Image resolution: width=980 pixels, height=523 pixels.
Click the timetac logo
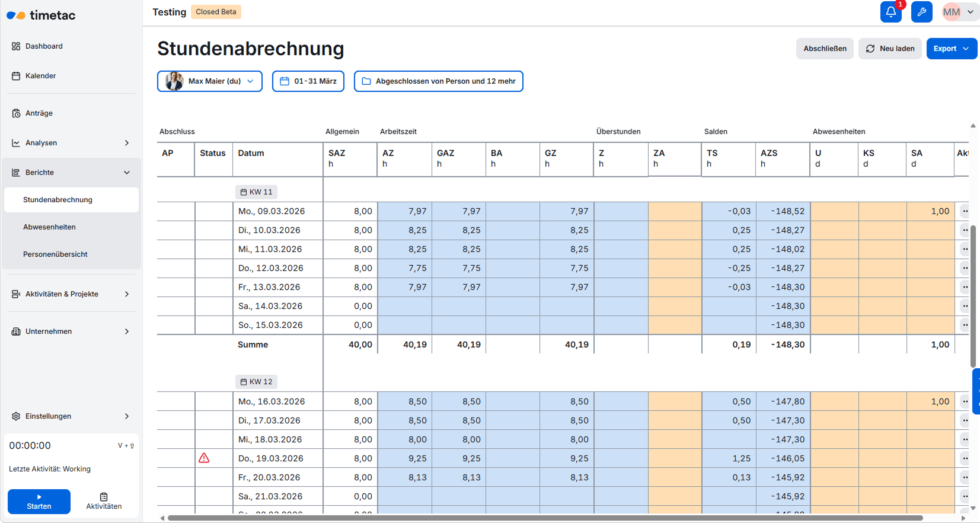(x=41, y=15)
